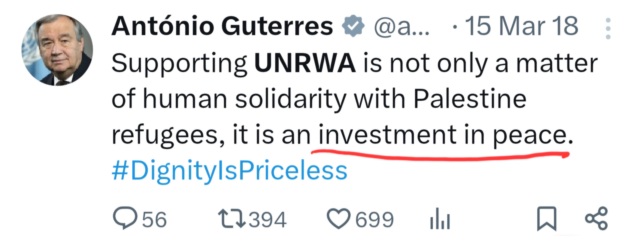
Task: Bookmark this tweet
Action: click(x=547, y=219)
